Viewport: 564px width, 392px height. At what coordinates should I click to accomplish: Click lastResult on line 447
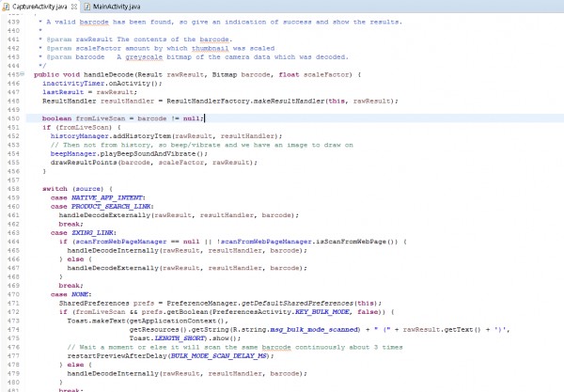(x=63, y=92)
